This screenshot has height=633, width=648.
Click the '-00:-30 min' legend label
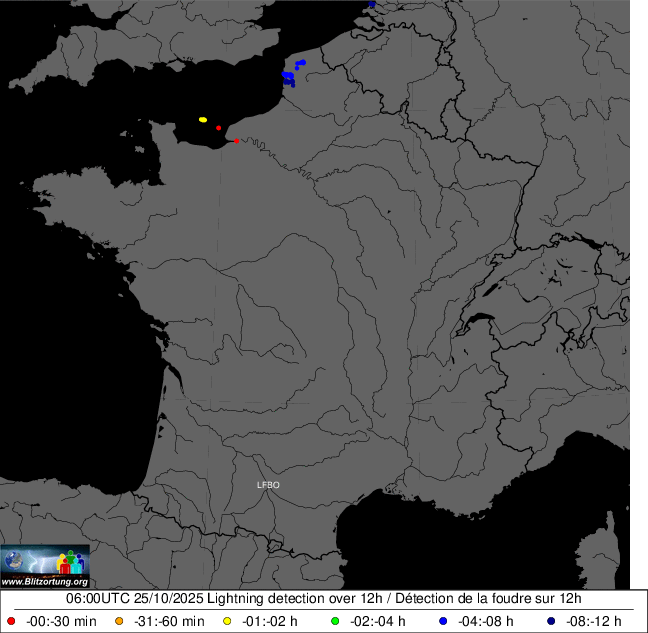click(61, 621)
